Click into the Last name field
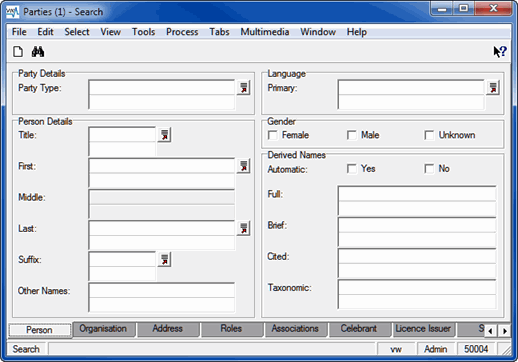This screenshot has height=362, width=518. [162, 235]
